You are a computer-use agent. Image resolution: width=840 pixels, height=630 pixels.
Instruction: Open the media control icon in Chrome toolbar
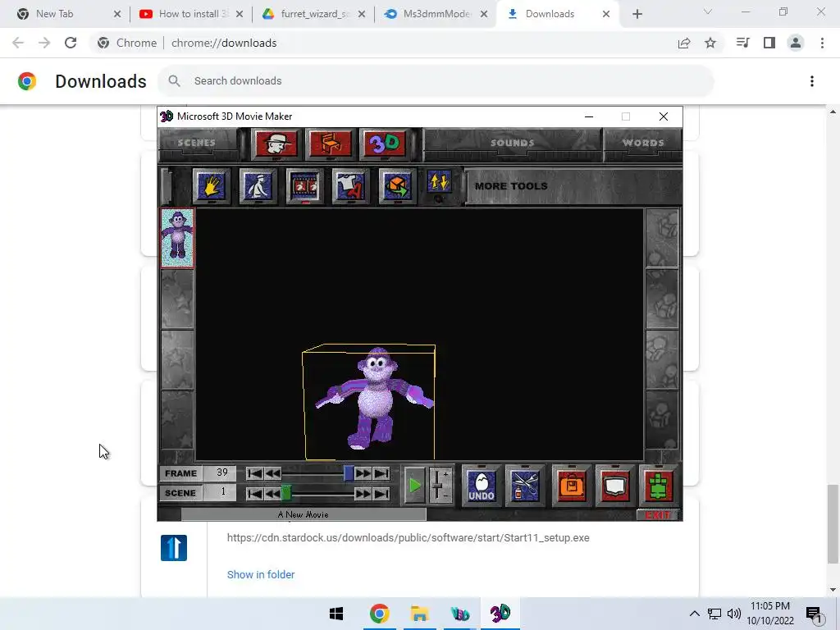[x=742, y=43]
